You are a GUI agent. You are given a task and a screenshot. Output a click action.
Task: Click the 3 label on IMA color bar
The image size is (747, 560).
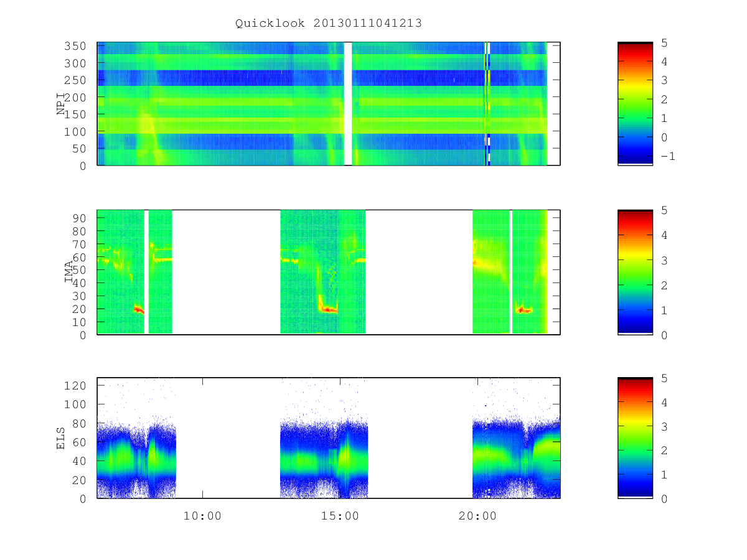coord(664,260)
